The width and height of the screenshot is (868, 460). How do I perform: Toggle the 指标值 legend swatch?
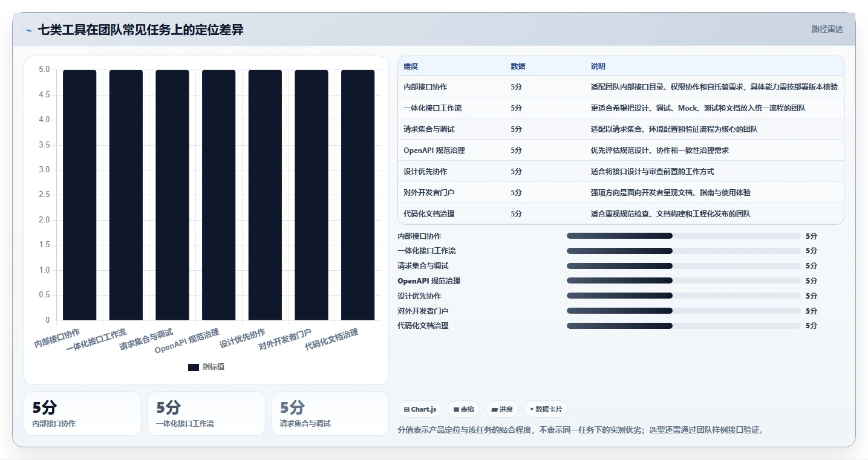pos(194,368)
